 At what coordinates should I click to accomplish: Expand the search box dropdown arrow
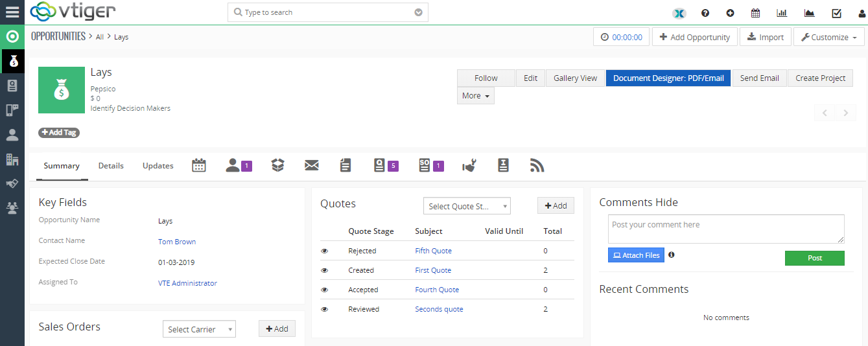pyautogui.click(x=419, y=12)
